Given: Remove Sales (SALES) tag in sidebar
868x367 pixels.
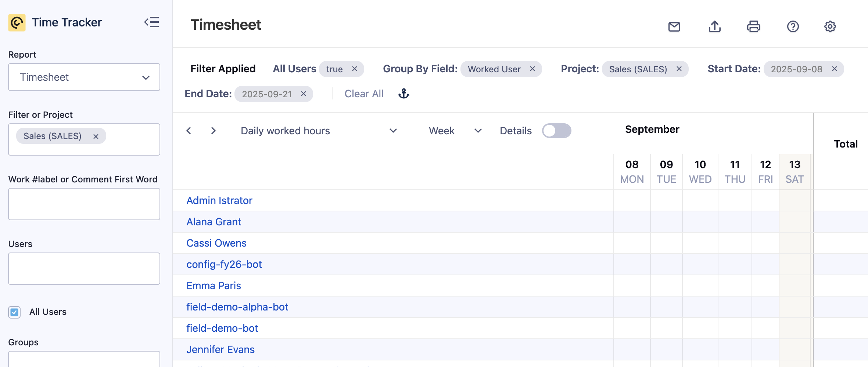Looking at the screenshot, I should click(x=96, y=136).
